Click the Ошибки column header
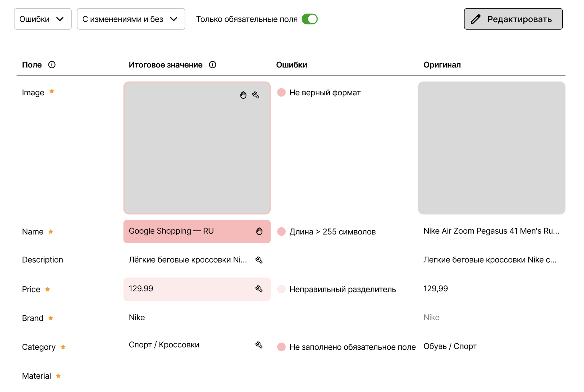This screenshot has width=584, height=392. click(x=292, y=65)
